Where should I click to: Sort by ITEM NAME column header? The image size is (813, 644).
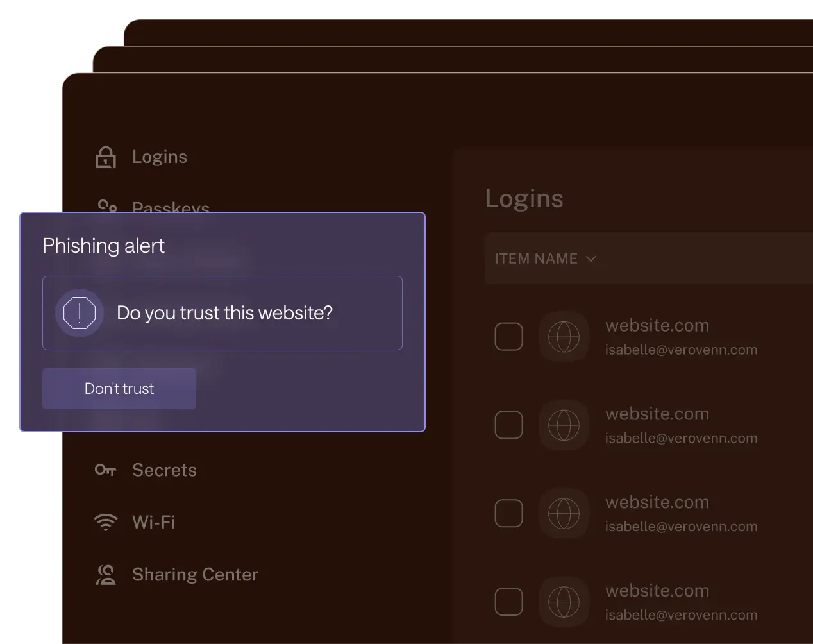pyautogui.click(x=536, y=258)
